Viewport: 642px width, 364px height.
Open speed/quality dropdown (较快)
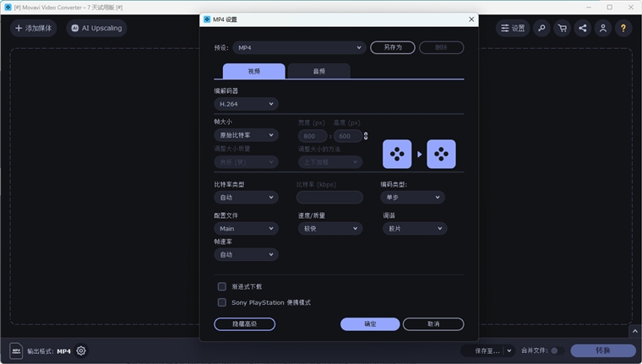[x=330, y=229]
